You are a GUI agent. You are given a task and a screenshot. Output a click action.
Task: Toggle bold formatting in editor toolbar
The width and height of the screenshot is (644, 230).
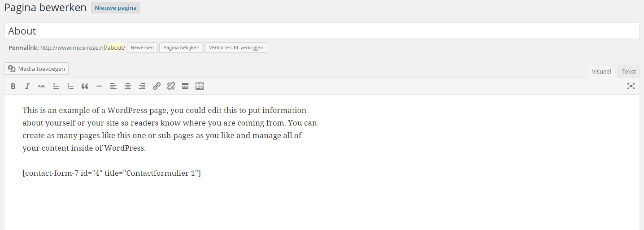(13, 86)
